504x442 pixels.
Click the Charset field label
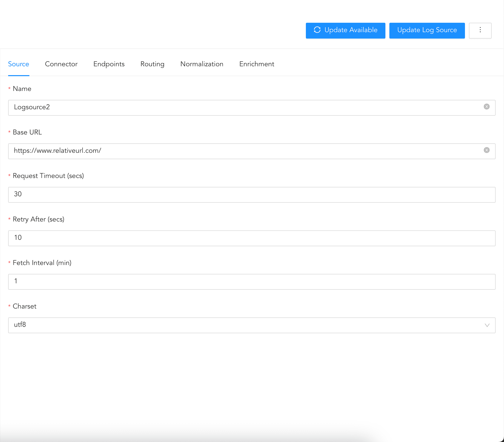click(24, 306)
